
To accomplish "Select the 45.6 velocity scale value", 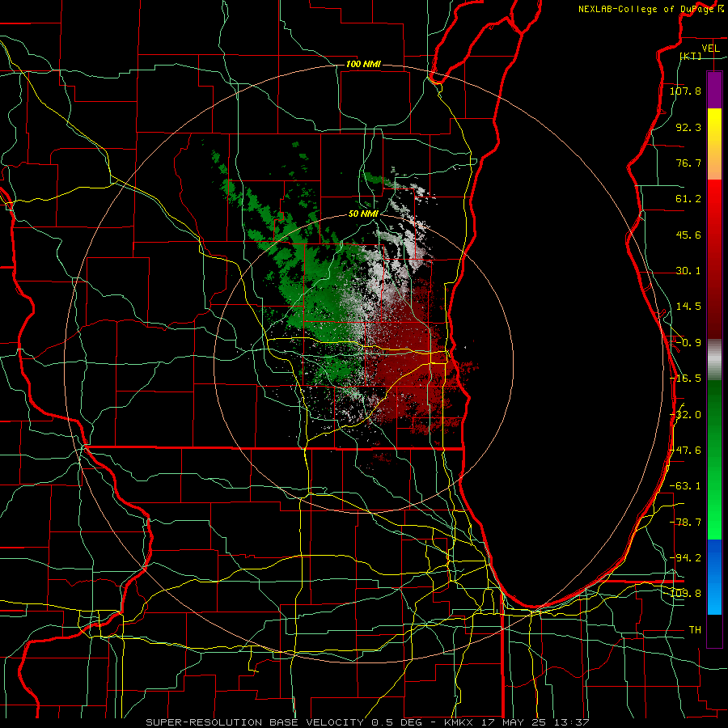I will tap(688, 235).
